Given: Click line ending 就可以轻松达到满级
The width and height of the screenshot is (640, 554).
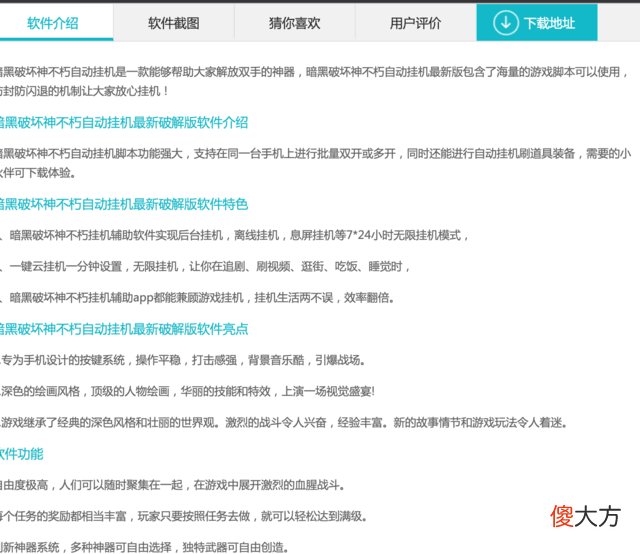Looking at the screenshot, I should tap(184, 516).
